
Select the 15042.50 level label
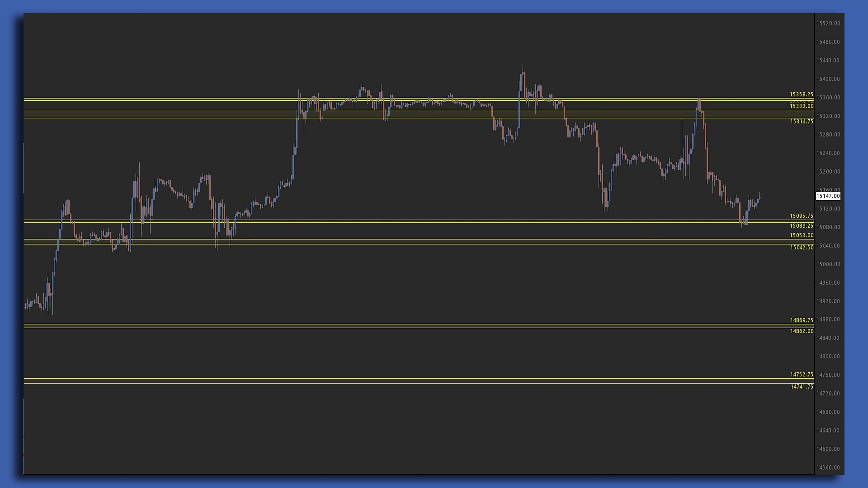(x=801, y=248)
